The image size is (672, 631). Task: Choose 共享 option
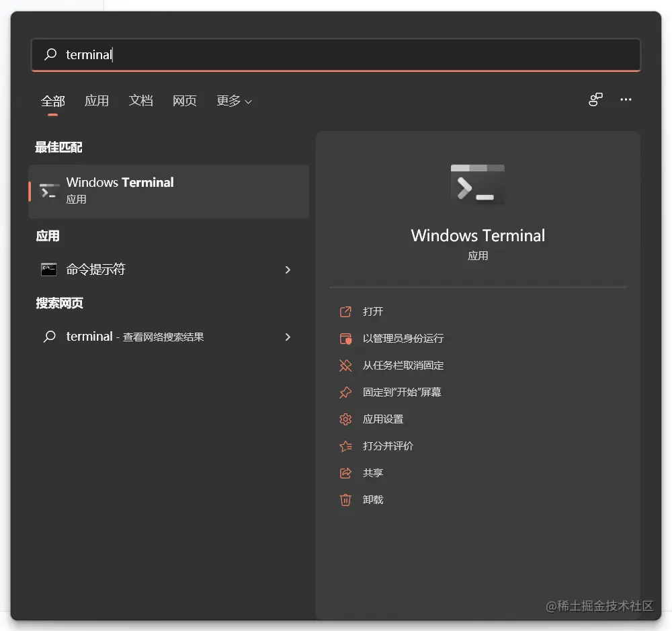373,473
